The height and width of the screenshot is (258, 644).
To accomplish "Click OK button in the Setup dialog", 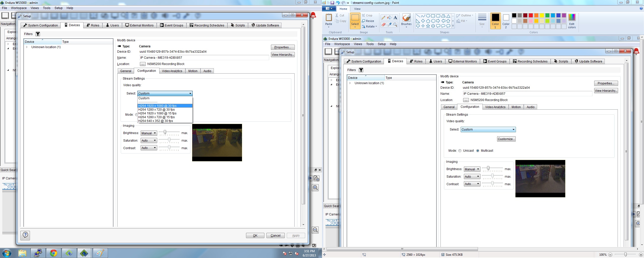I will point(255,236).
